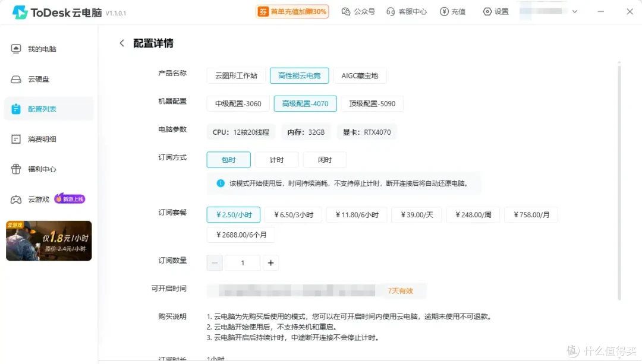Click the 新游上线 badge
This screenshot has width=642, height=364.
point(70,199)
